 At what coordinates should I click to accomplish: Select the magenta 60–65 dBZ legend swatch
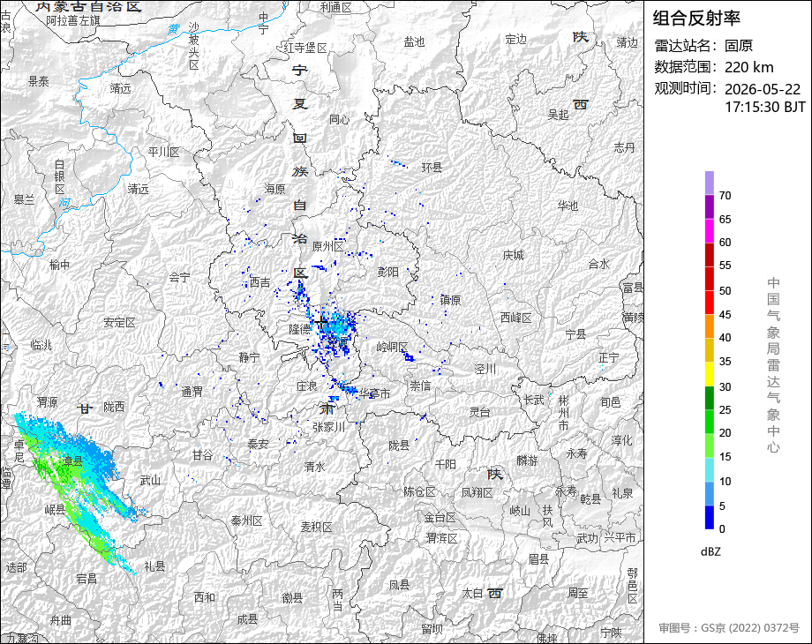[709, 231]
